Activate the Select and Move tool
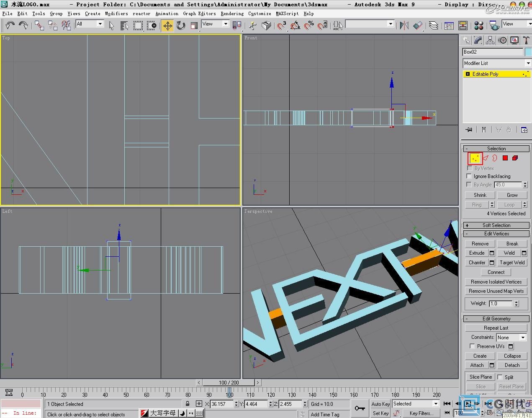532x418 pixels. [167, 26]
